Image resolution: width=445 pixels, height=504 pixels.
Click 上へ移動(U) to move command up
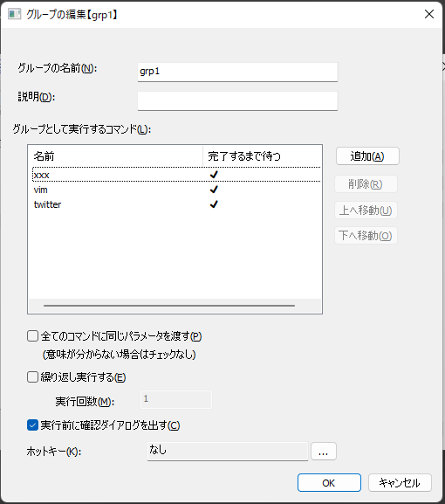coord(366,211)
